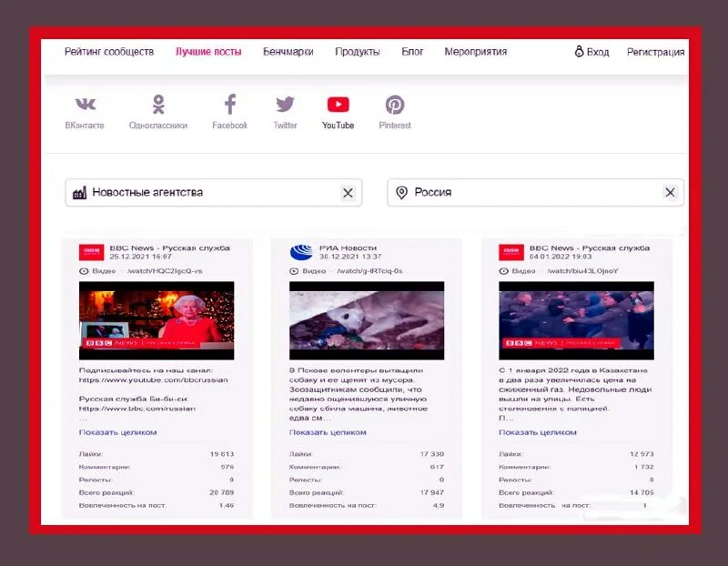Open the Kazakhstan protest video thumbnail
The width and height of the screenshot is (728, 566).
click(x=576, y=320)
